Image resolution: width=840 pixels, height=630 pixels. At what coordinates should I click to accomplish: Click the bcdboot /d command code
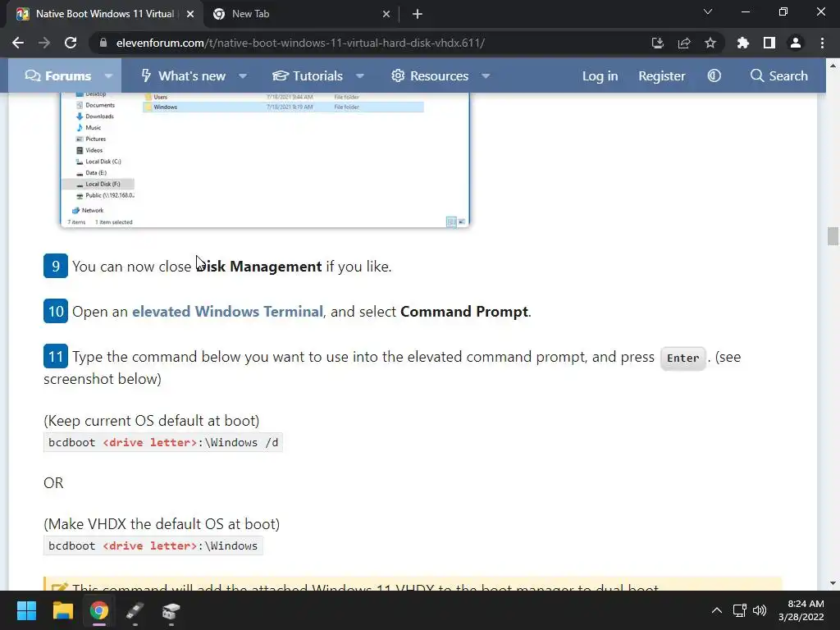pyautogui.click(x=163, y=442)
